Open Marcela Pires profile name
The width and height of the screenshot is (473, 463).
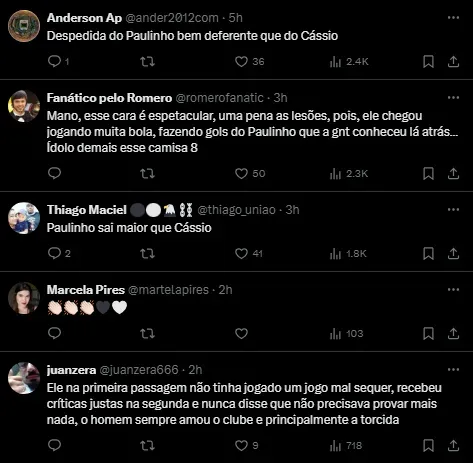pos(86,290)
